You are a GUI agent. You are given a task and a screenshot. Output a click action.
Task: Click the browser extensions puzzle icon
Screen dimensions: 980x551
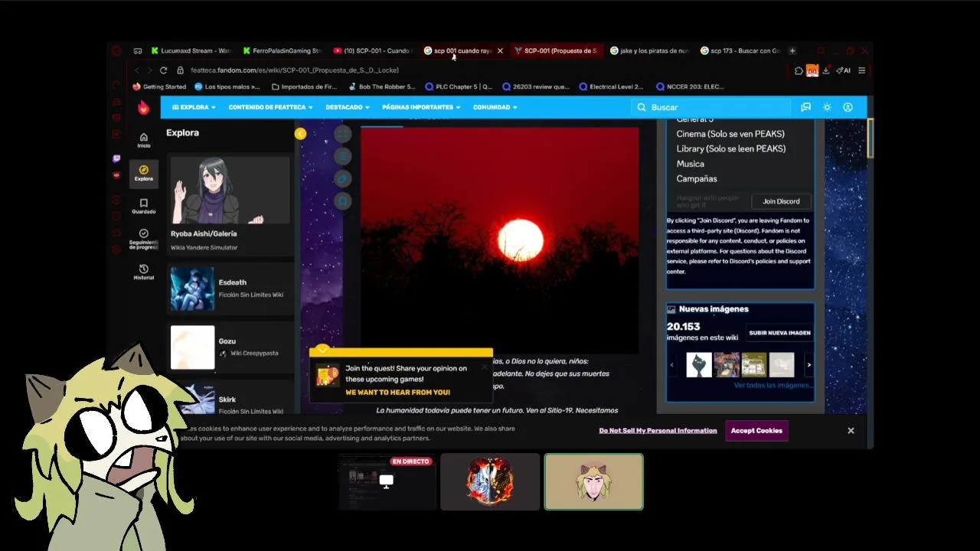(x=799, y=70)
